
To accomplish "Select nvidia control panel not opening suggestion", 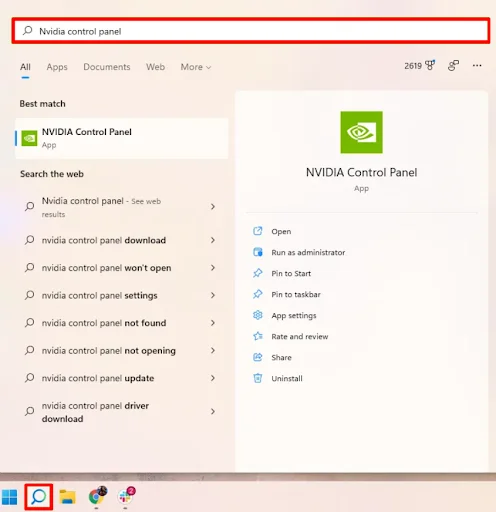I will pos(122,350).
